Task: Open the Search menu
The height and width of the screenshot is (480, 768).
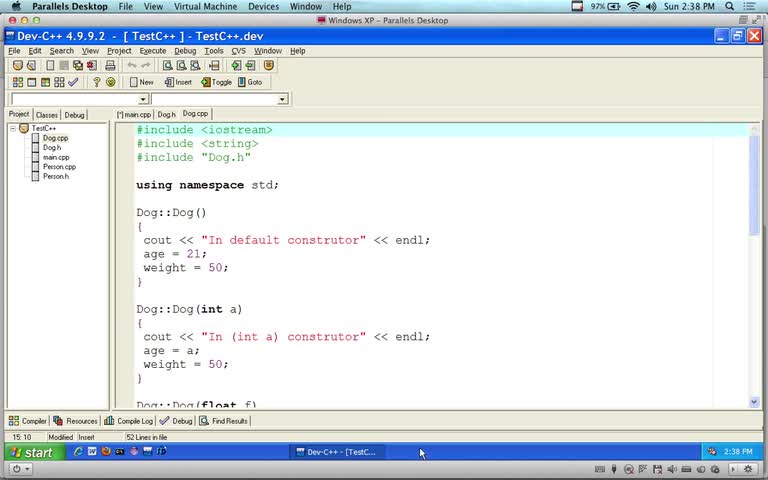Action: click(62, 51)
